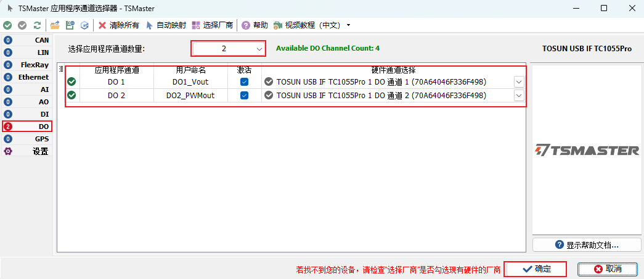
Task: Click the green status check icon for DO 1
Action: [x=71, y=82]
